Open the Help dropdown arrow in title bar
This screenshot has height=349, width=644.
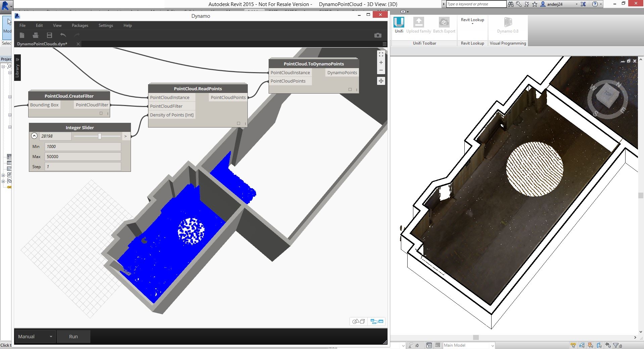[601, 4]
